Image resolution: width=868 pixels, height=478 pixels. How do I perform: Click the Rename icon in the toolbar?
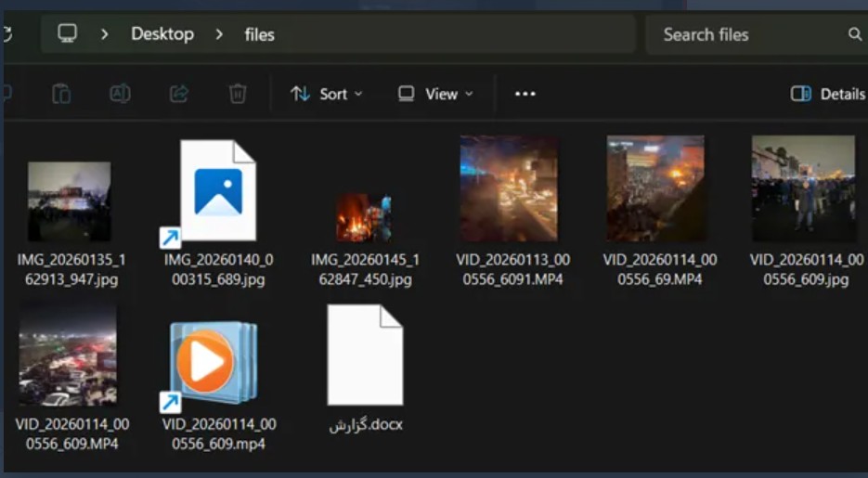(x=120, y=94)
